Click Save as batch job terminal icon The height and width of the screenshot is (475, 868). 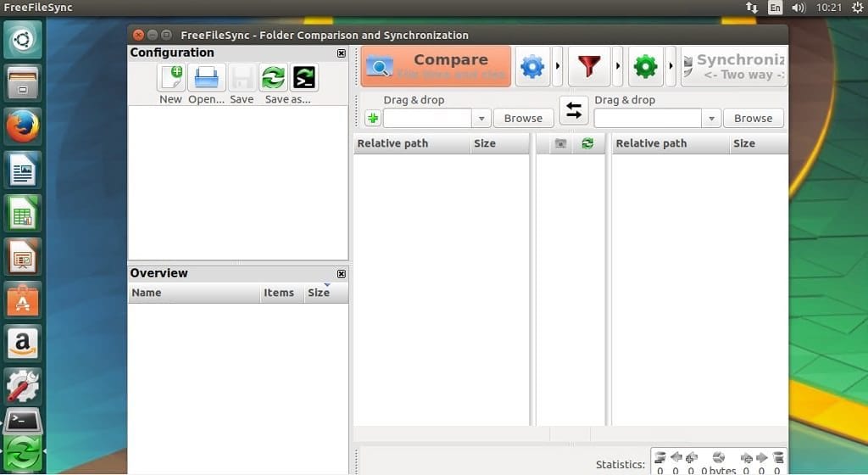pos(304,77)
